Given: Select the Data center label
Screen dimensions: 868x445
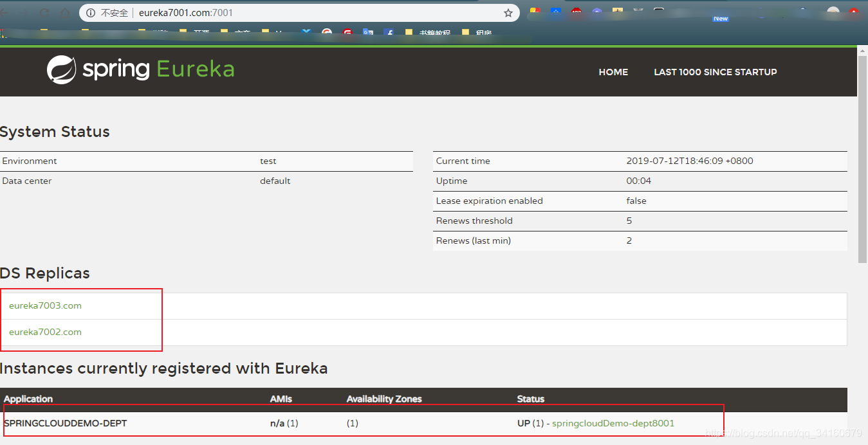Looking at the screenshot, I should click(x=27, y=181).
